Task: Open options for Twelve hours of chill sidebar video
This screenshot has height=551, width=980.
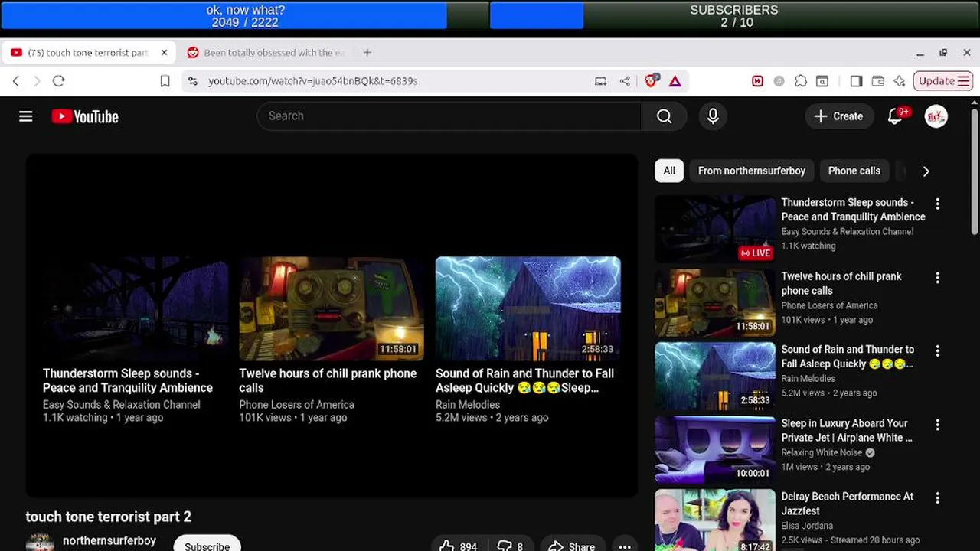Action: tap(937, 278)
